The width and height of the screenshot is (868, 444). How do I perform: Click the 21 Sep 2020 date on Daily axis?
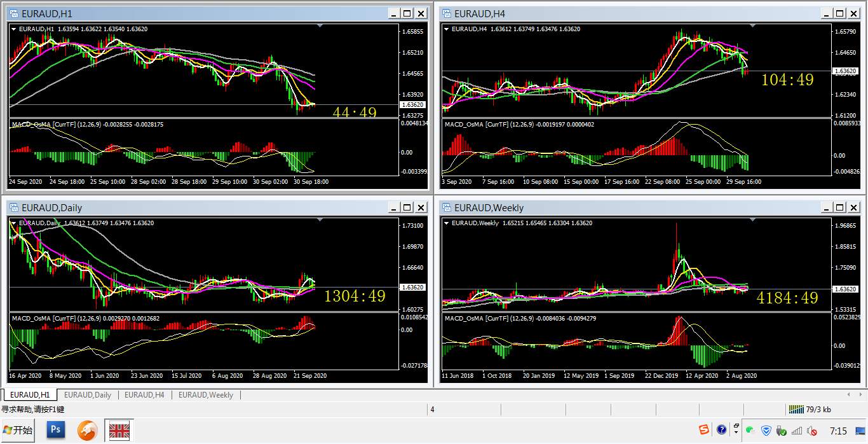(310, 375)
